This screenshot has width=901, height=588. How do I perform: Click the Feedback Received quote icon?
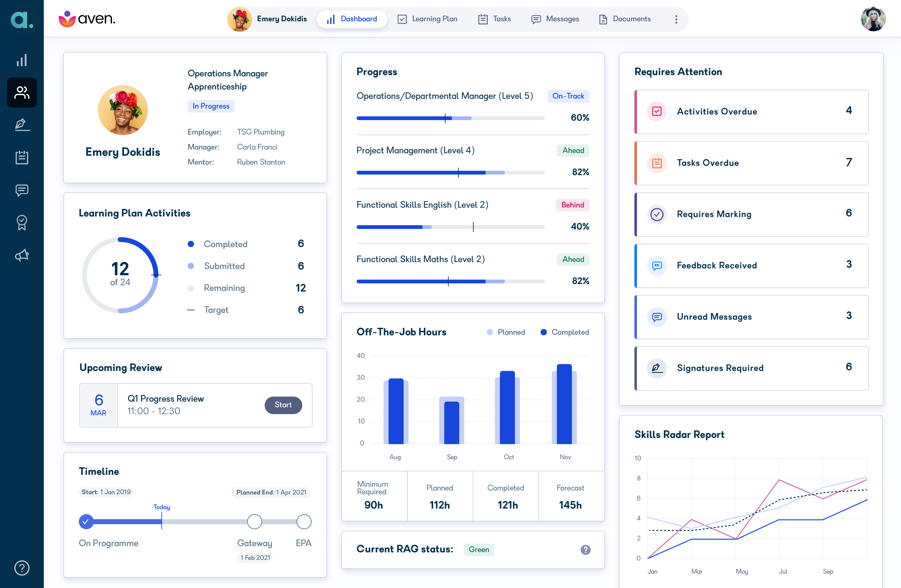tap(657, 266)
